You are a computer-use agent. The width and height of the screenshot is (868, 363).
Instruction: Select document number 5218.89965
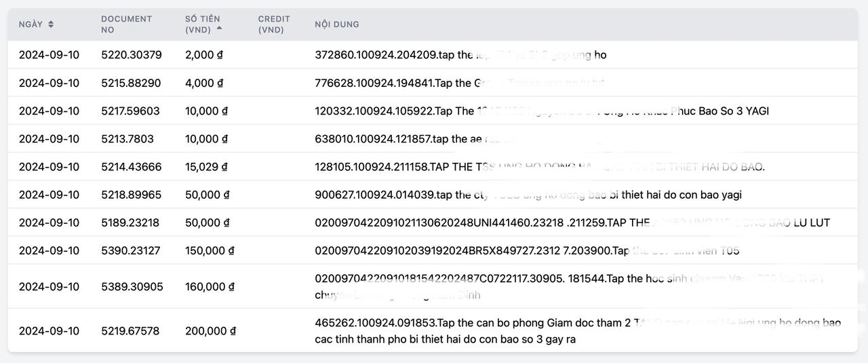132,194
